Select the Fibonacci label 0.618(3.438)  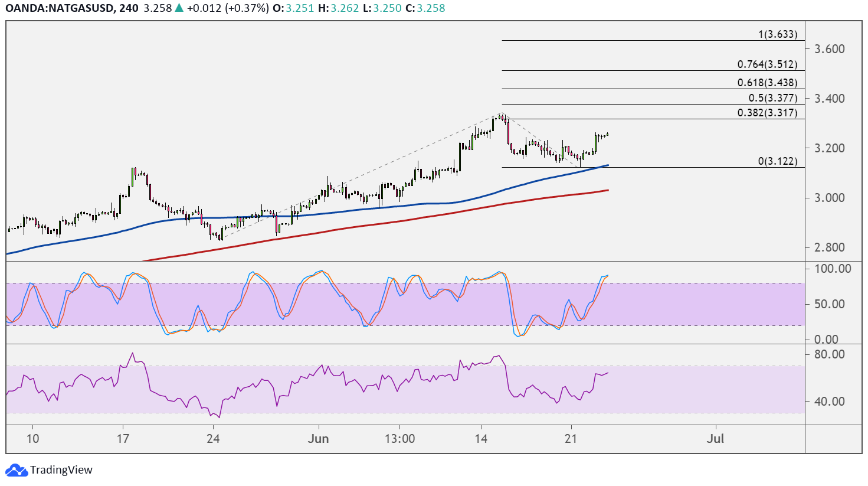click(x=767, y=83)
